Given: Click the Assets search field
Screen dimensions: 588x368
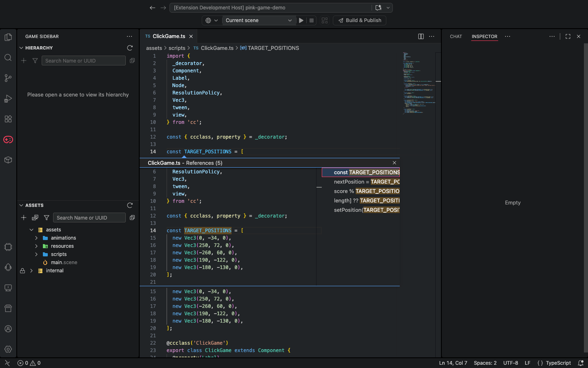Looking at the screenshot, I should [x=89, y=218].
